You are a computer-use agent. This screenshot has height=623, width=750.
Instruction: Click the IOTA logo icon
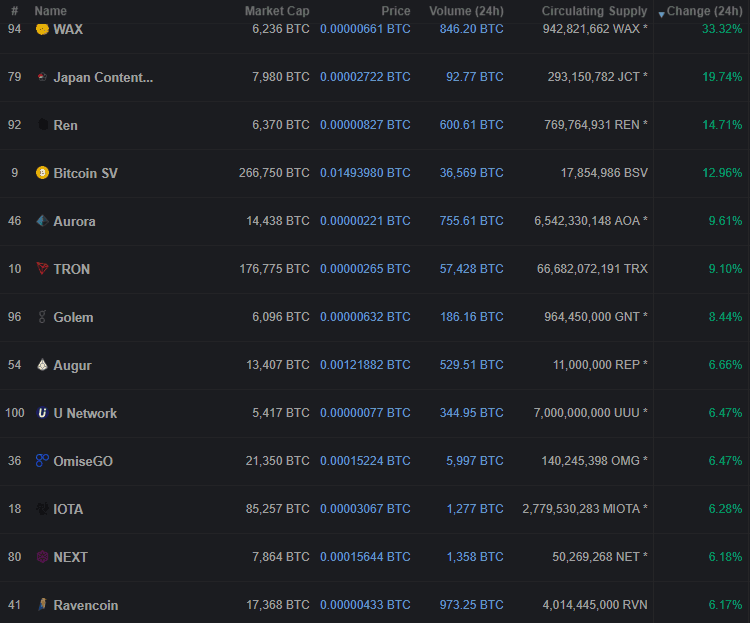42,509
